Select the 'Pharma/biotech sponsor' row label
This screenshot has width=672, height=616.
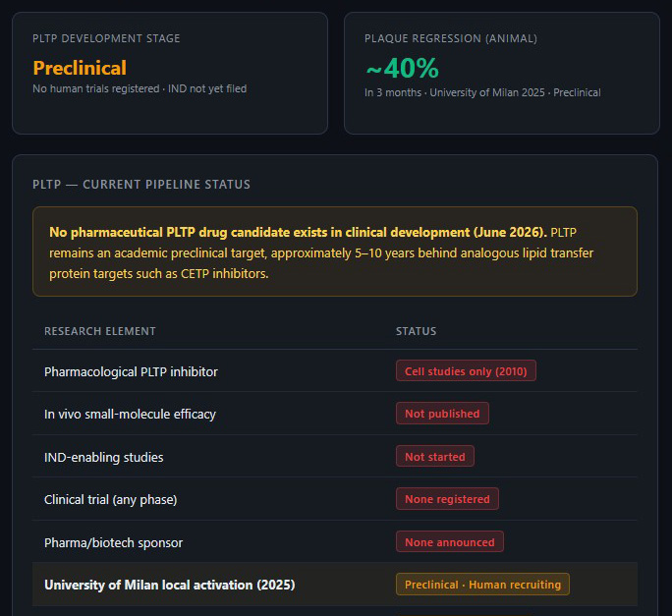pos(114,542)
